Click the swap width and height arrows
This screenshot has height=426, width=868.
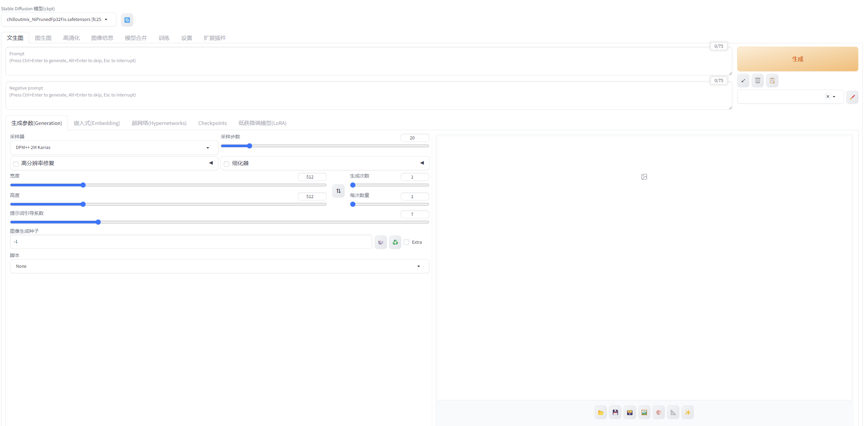tap(338, 191)
